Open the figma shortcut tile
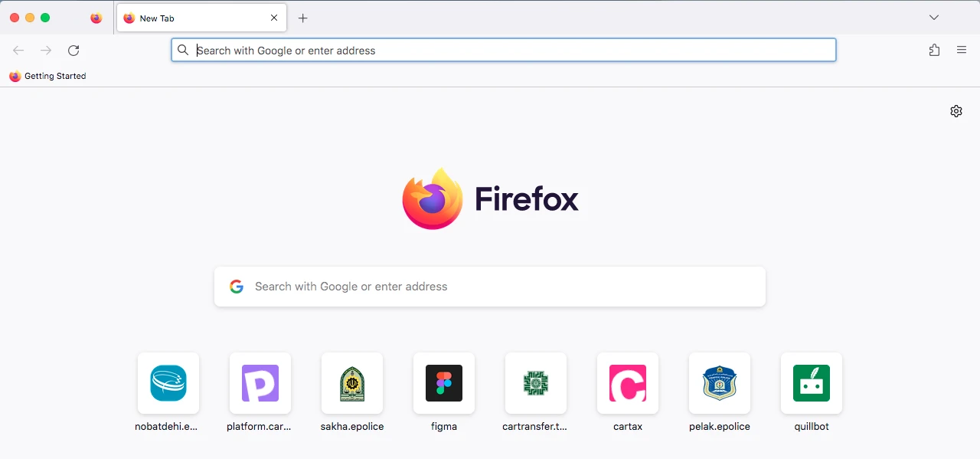 click(444, 383)
